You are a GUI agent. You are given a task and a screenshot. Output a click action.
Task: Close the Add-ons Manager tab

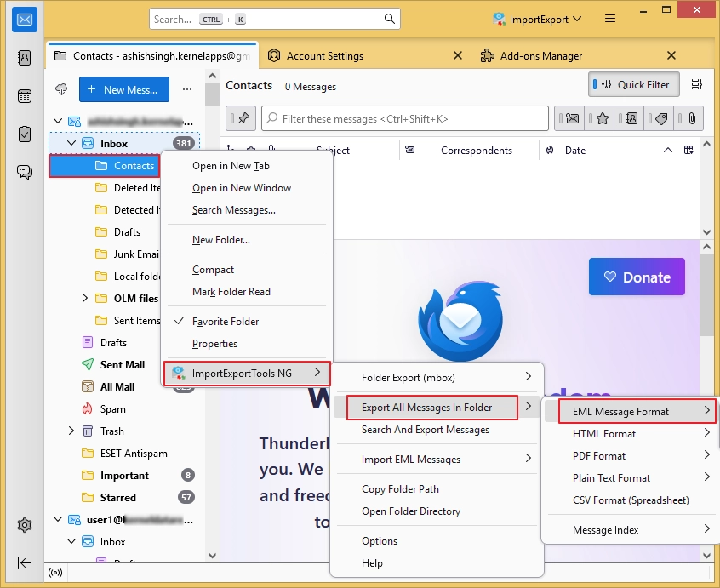pos(671,55)
